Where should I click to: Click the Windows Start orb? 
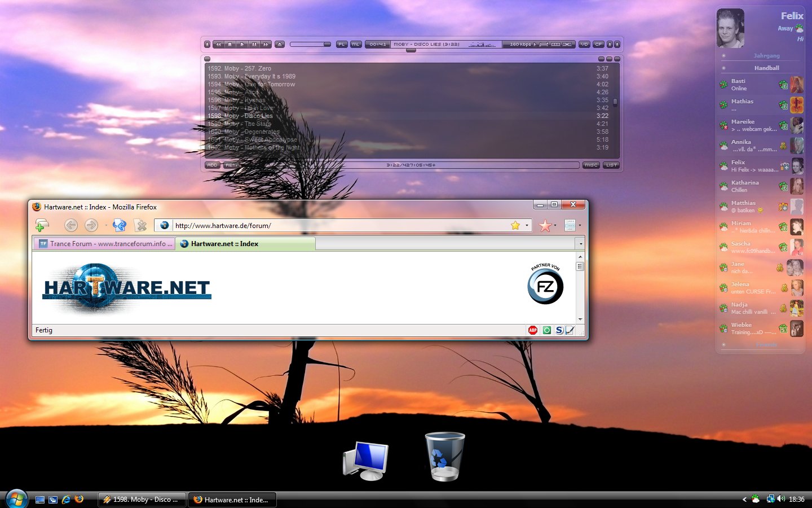16,499
